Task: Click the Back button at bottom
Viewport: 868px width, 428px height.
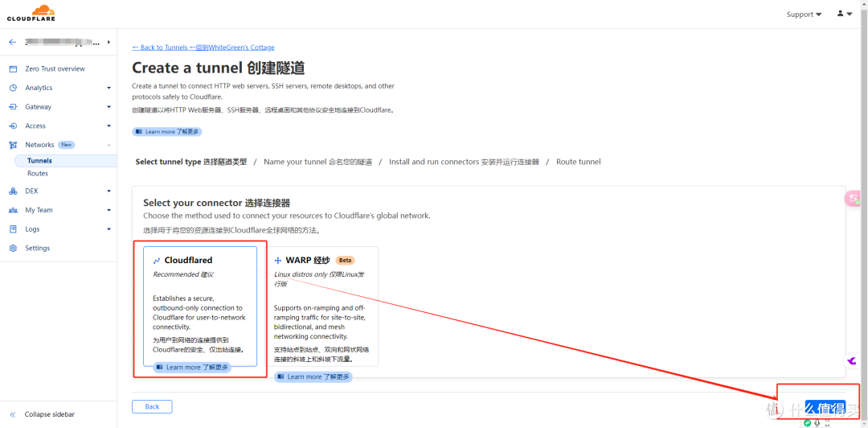Action: pos(152,406)
